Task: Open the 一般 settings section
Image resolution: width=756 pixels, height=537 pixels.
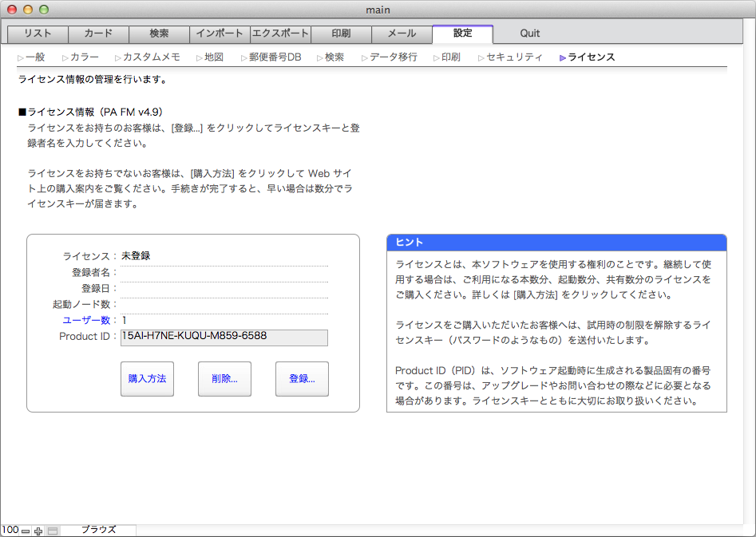Action: pos(31,57)
